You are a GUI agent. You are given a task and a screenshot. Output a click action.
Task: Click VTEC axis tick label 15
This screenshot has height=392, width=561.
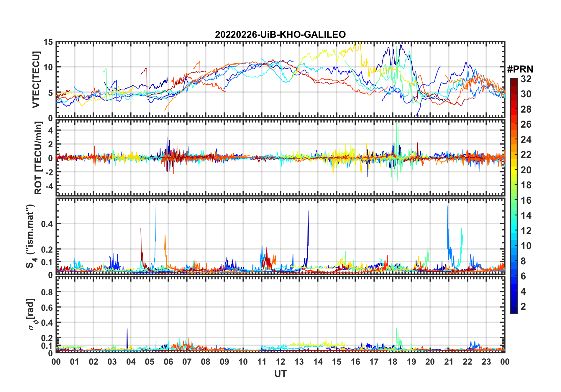(48, 42)
